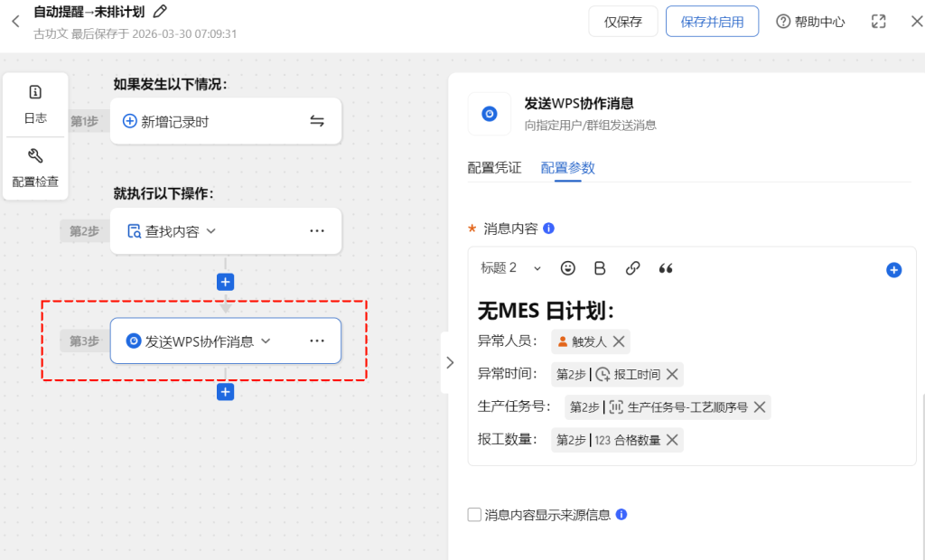Toggle fullscreen with the expand icon
Image resolution: width=925 pixels, height=560 pixels.
click(878, 22)
